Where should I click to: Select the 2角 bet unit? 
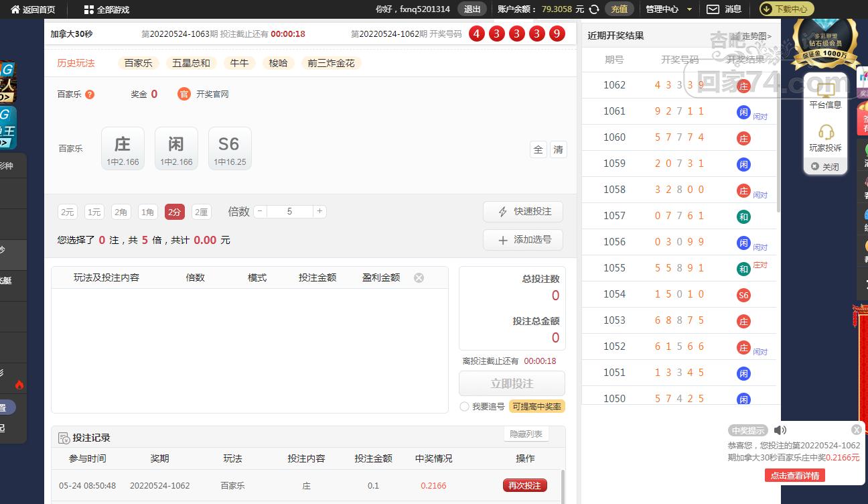(x=121, y=212)
